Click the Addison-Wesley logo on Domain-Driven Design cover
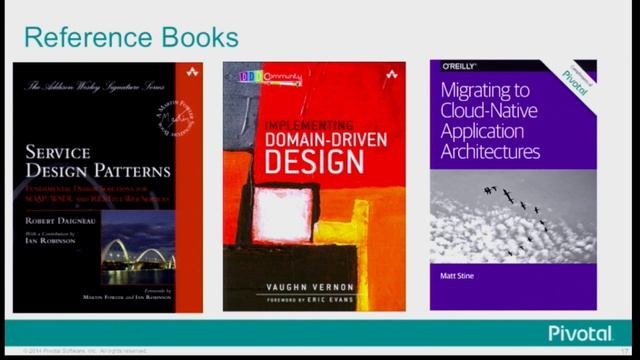Screen dimensions: 640x360 pos(392,74)
